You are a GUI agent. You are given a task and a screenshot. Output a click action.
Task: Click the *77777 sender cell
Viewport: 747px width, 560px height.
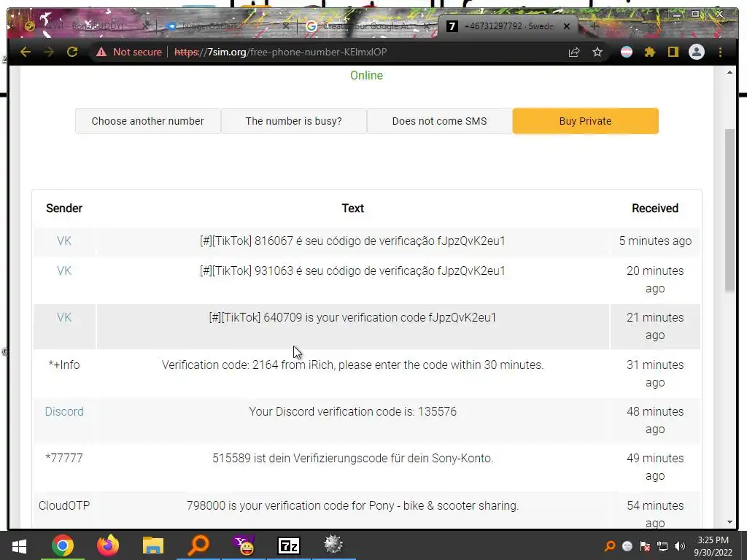click(x=64, y=458)
